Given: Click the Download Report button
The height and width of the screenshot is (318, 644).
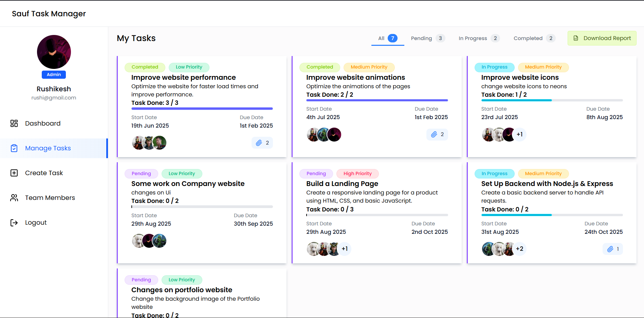Looking at the screenshot, I should (602, 38).
